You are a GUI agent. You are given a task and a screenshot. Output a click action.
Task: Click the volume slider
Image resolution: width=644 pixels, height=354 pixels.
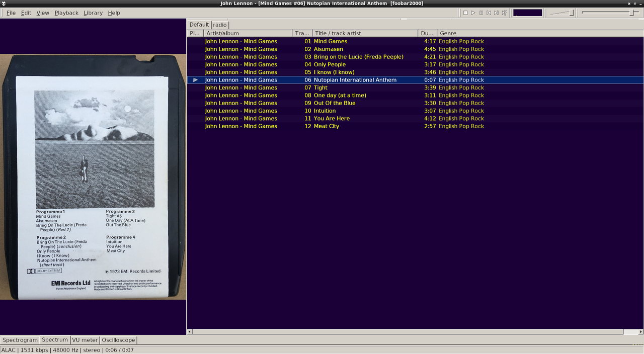561,13
